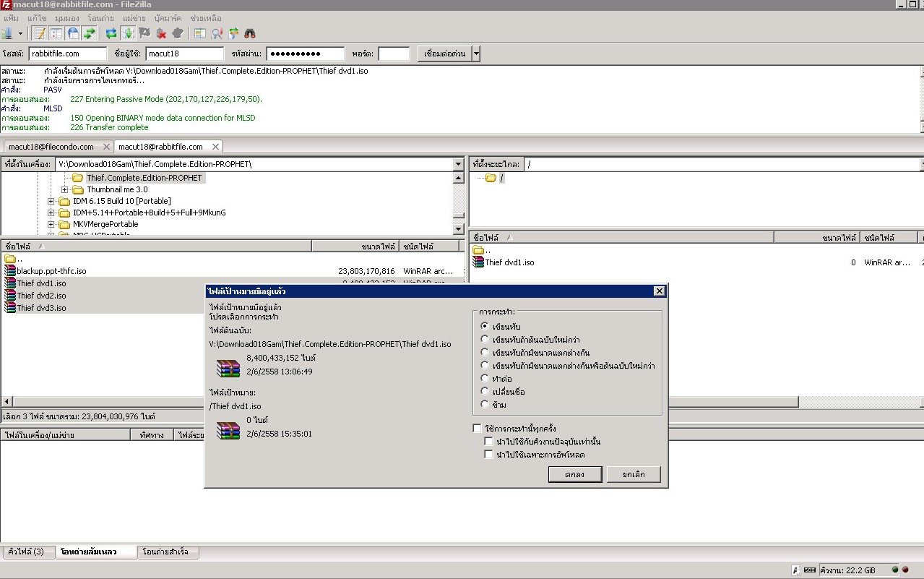
Task: Toggle the transfer queue display icon
Action: click(x=90, y=33)
